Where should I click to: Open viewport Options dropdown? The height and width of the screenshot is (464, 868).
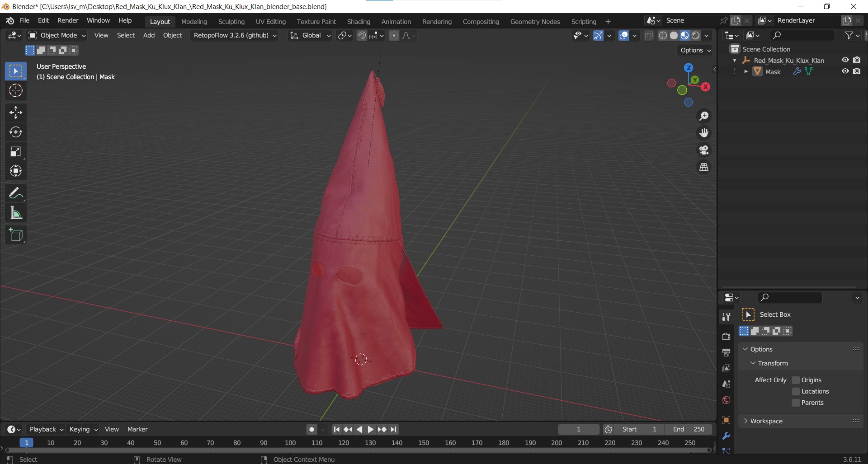(x=695, y=50)
